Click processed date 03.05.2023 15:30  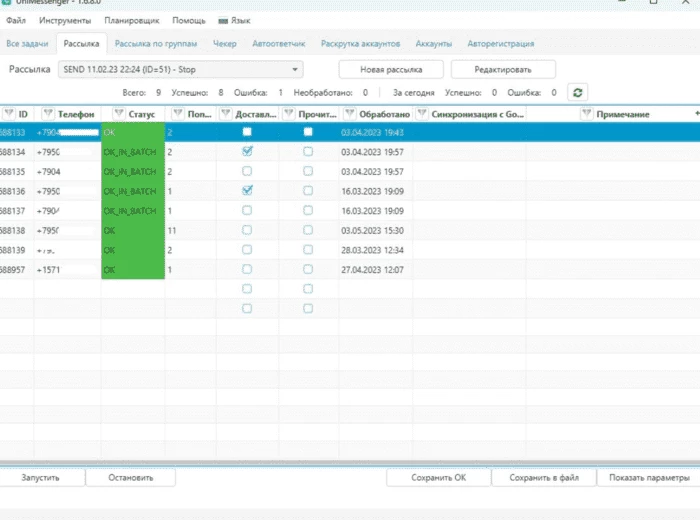372,231
